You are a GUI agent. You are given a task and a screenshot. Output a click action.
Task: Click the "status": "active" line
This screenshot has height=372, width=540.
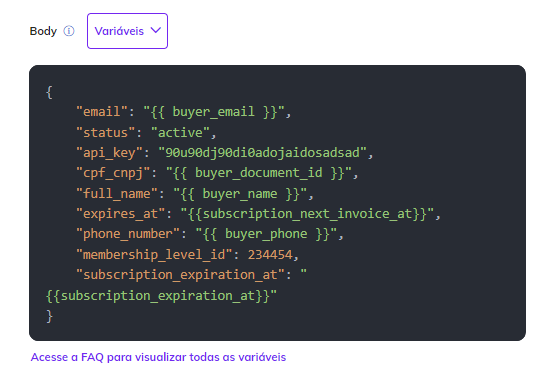tap(146, 133)
